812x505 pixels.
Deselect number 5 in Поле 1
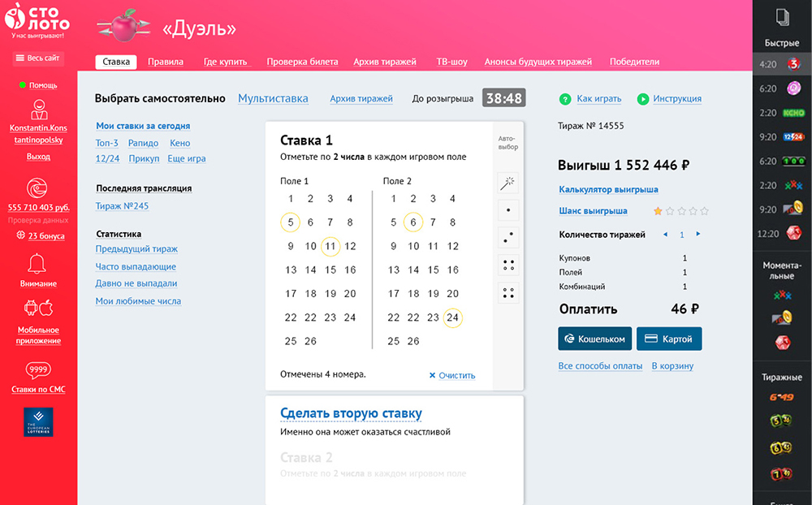291,222
